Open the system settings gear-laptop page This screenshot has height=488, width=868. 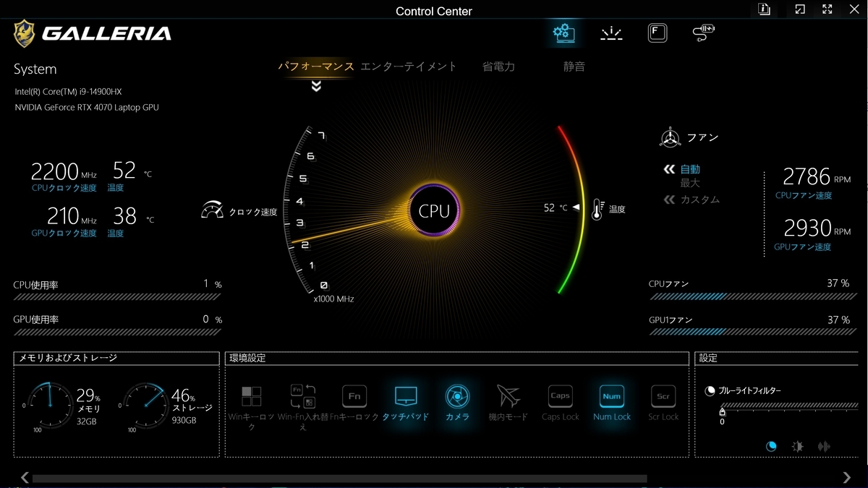point(563,33)
